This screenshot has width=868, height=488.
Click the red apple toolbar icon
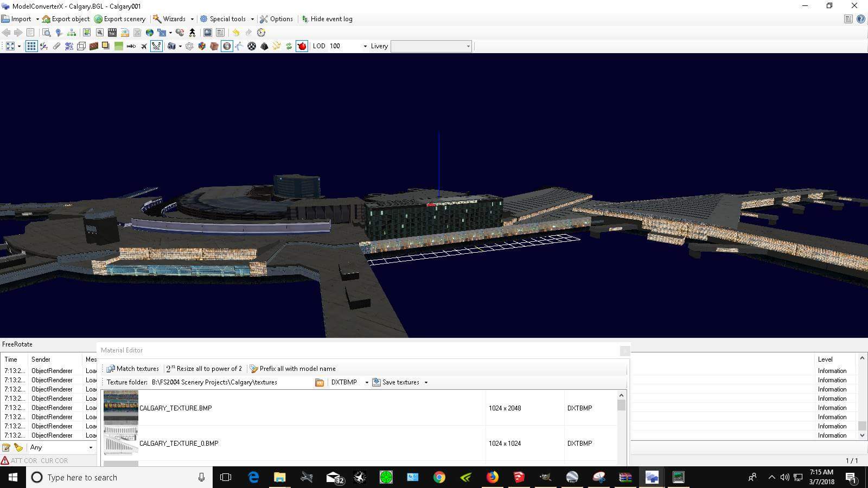click(301, 46)
